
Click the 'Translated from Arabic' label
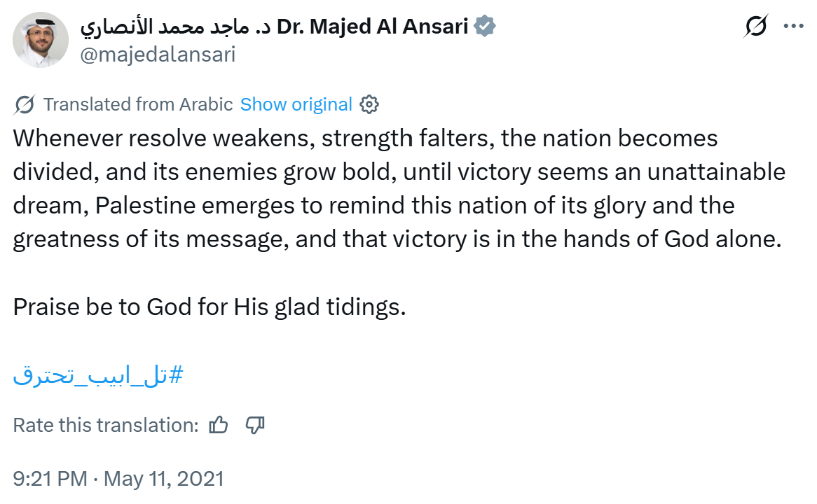(x=138, y=105)
